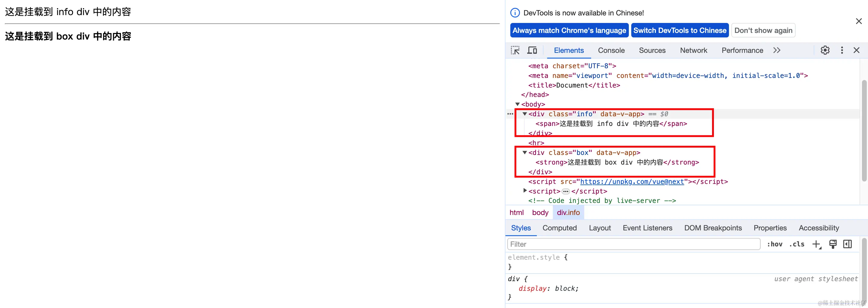Select the Styles pane tab
Image resolution: width=868 pixels, height=308 pixels.
click(x=521, y=228)
